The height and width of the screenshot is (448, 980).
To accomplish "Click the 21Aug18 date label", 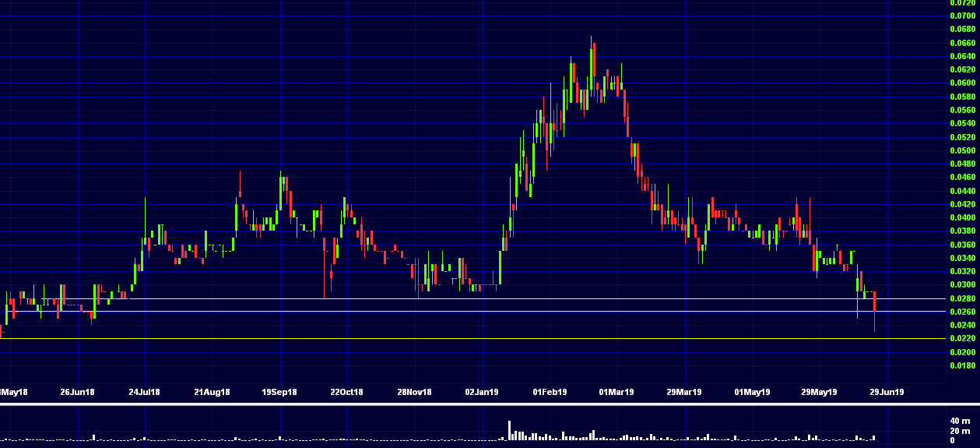I will point(213,392).
